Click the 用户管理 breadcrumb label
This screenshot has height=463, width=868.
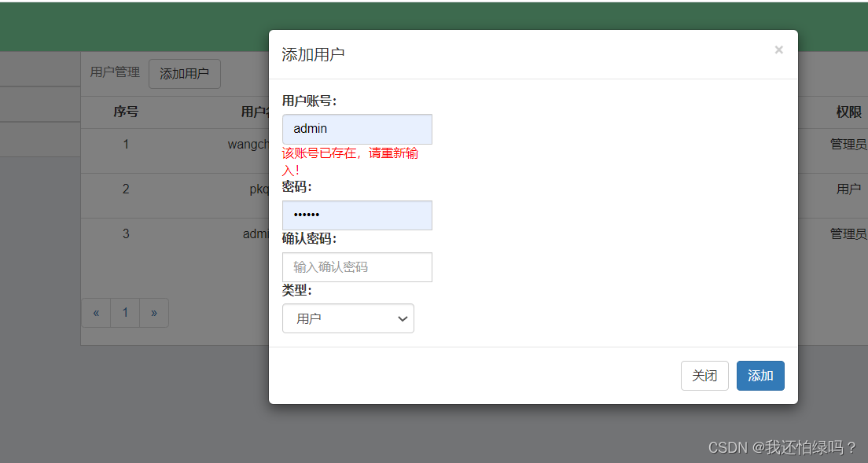[x=115, y=72]
